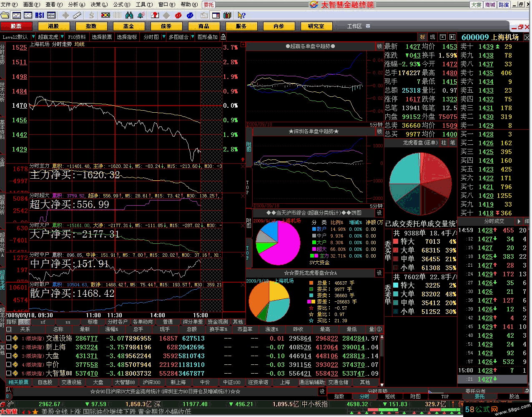
Task: Toggle the header select-all checkbox left of 关系
Action: tap(9, 329)
